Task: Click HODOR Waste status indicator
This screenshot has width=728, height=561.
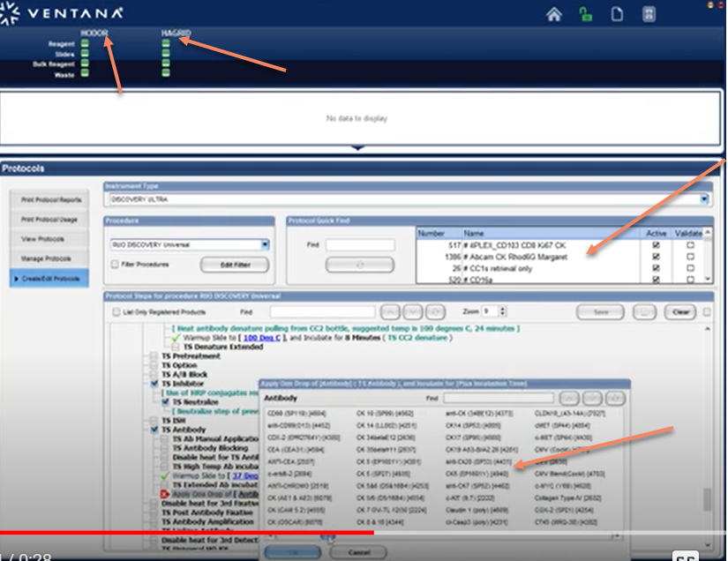Action: point(85,74)
